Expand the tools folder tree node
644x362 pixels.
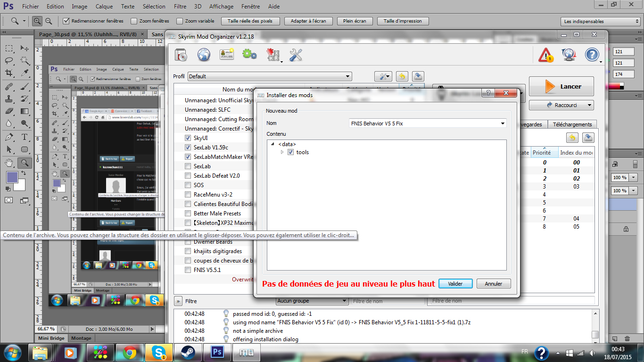click(x=282, y=152)
